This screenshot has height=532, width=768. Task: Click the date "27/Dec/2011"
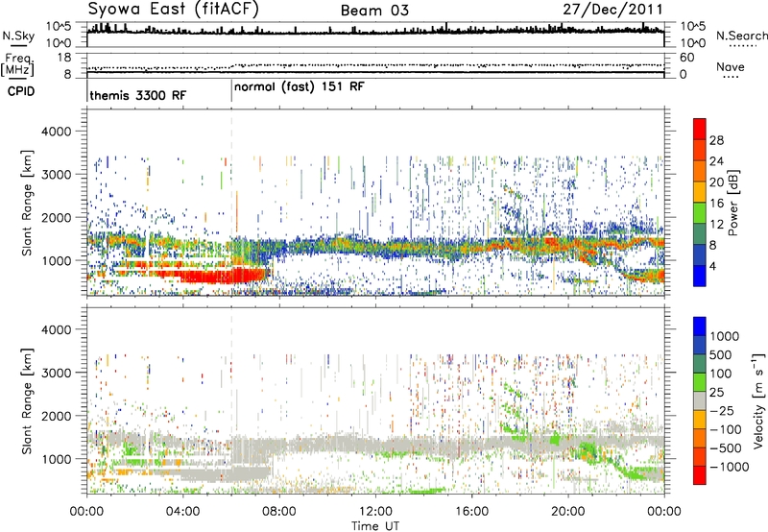[x=612, y=10]
